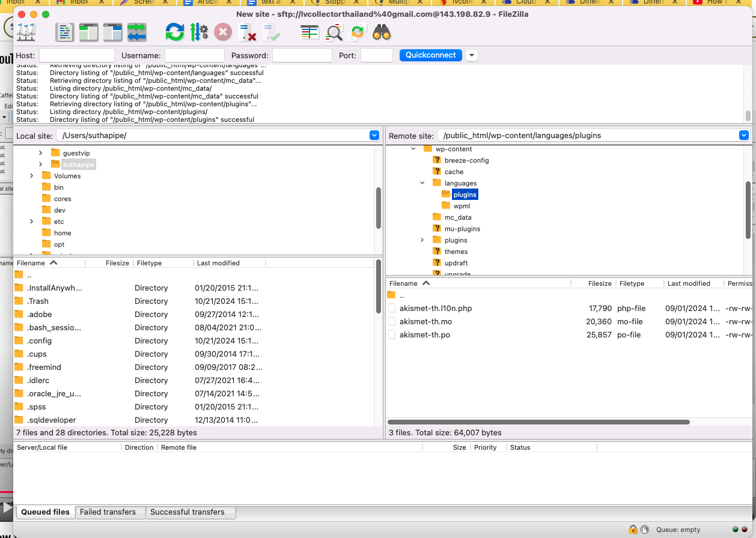This screenshot has height=538, width=756.
Task: Expand the suthapipe folder in local tree
Action: click(41, 165)
